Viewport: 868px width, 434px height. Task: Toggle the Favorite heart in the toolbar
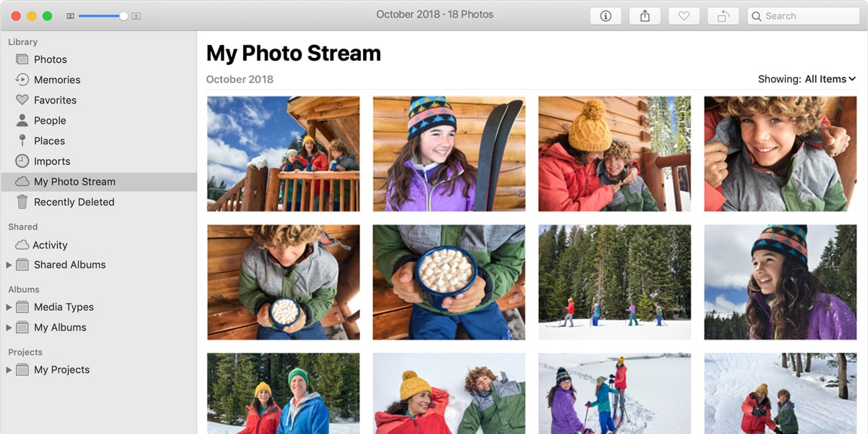(x=684, y=15)
